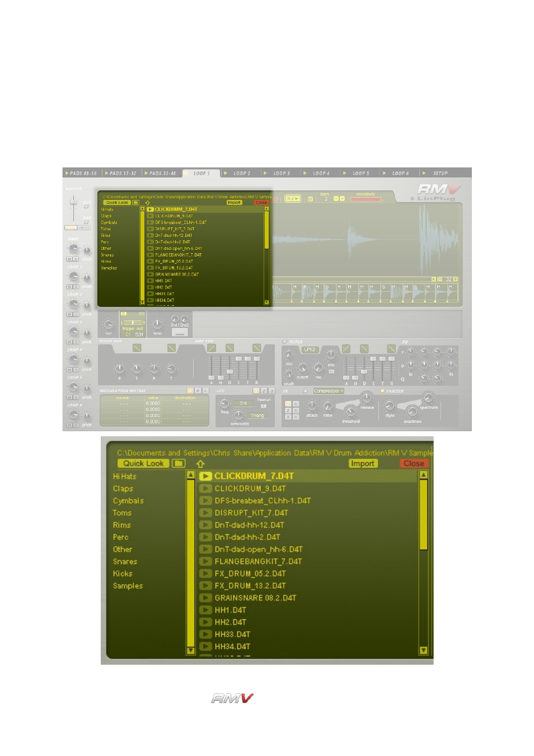This screenshot has height=756, width=534.
Task: Select file GRAINSNARE 08.2.D4T in enlarged browser
Action: point(255,598)
